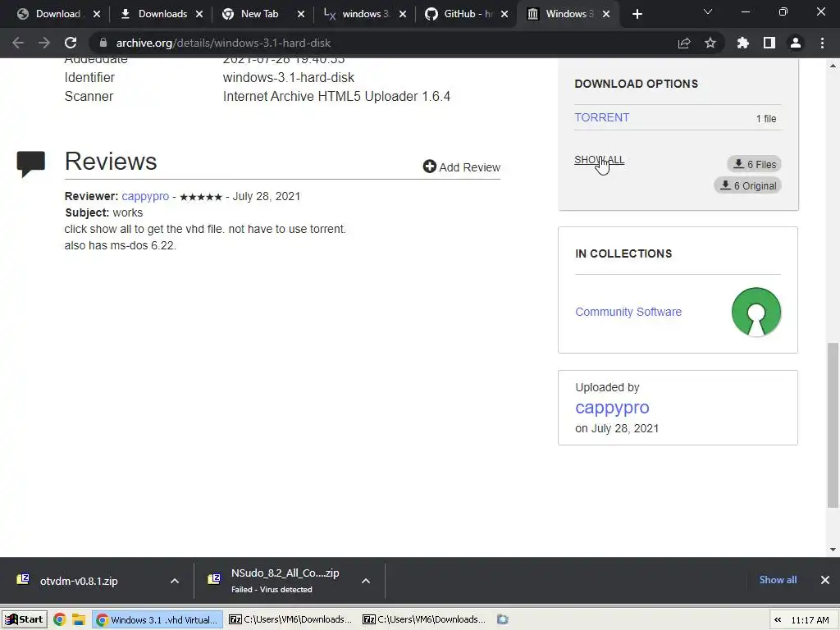
Task: Open reviewer cappypro's profile link
Action: pos(145,196)
